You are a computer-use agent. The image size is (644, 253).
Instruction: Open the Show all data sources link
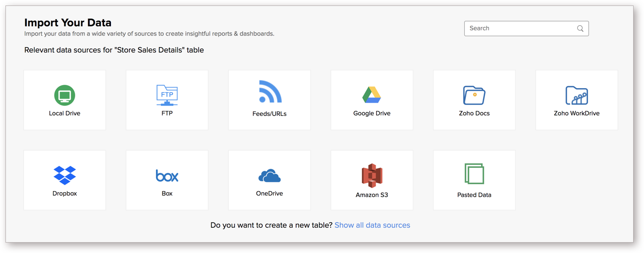pos(372,225)
